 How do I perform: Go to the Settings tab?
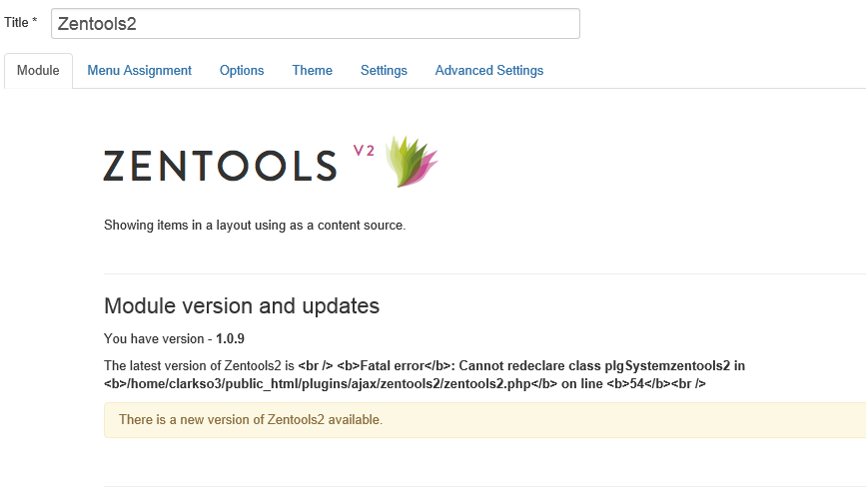pos(384,71)
